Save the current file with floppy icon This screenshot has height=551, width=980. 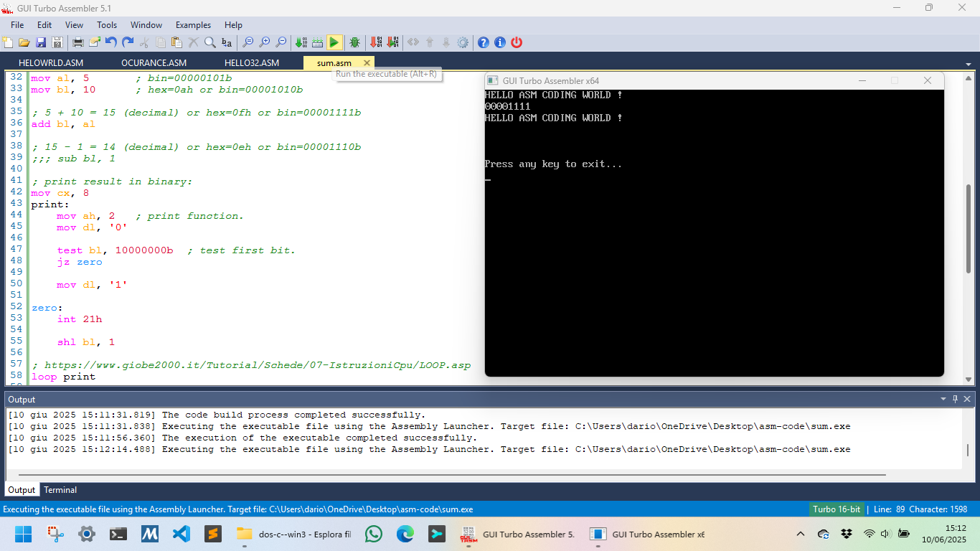[x=40, y=42]
